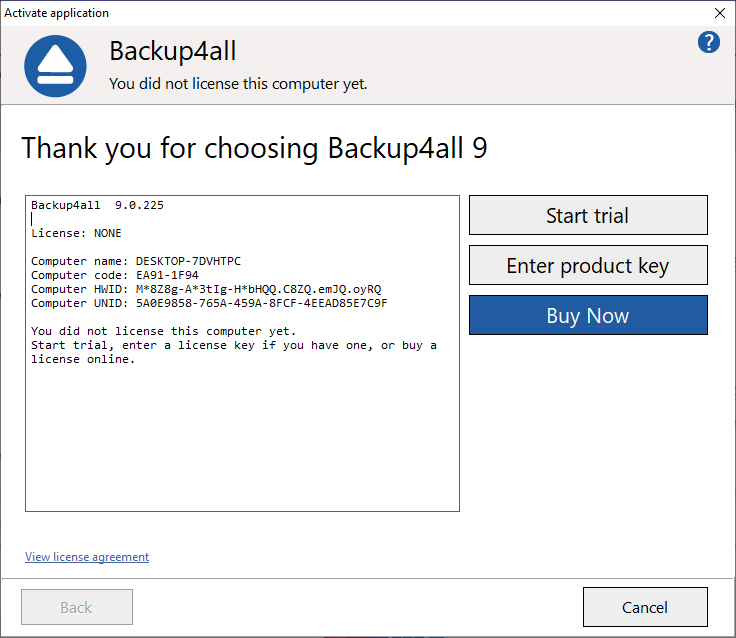The image size is (736, 638).
Task: Click inside the license information text box
Action: pos(242,354)
